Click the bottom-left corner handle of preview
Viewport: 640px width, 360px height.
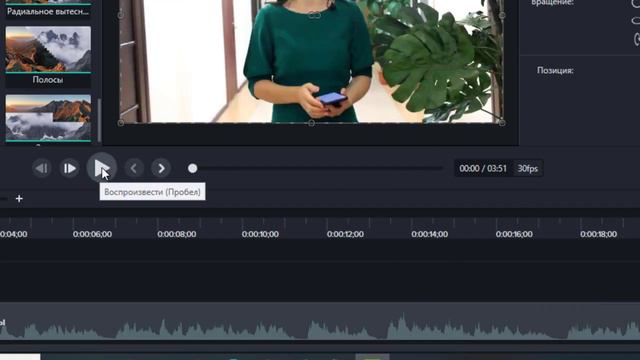coord(121,122)
